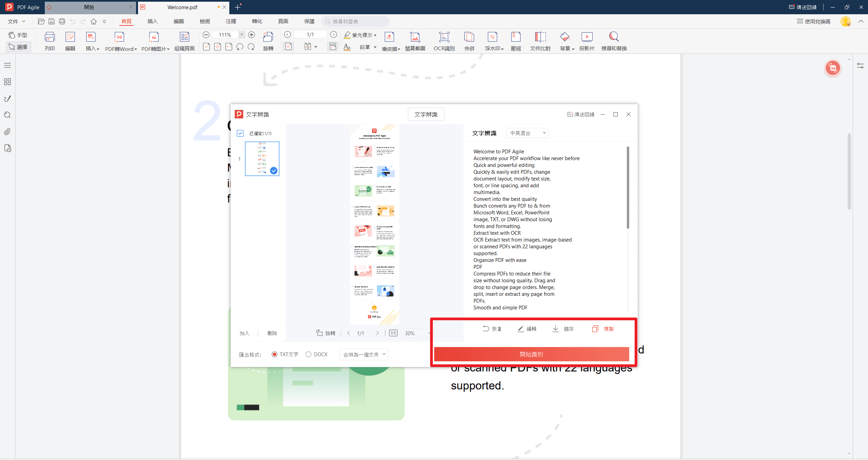Image resolution: width=868 pixels, height=460 pixels.
Task: Click the 搜尋和替換 search input field
Action: (x=355, y=21)
